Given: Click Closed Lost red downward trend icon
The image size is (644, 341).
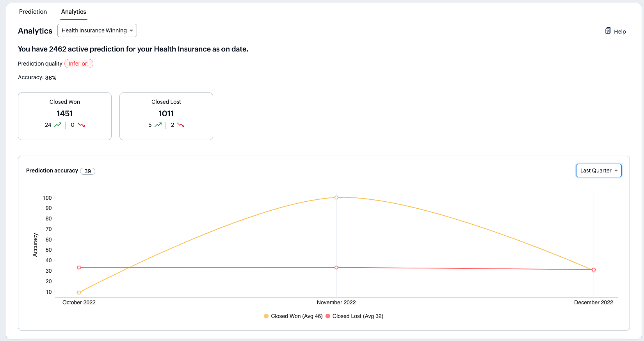Looking at the screenshot, I should (x=181, y=125).
